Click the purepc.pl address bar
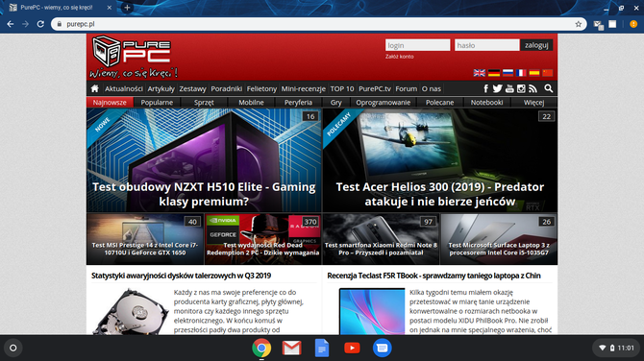This screenshot has height=361, width=644. [x=319, y=24]
